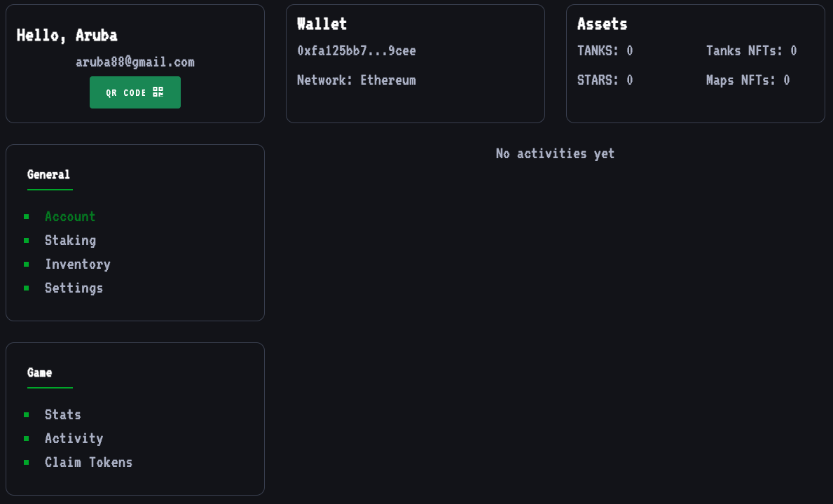Click the green bullet beside Claim Tokens

coord(27,462)
